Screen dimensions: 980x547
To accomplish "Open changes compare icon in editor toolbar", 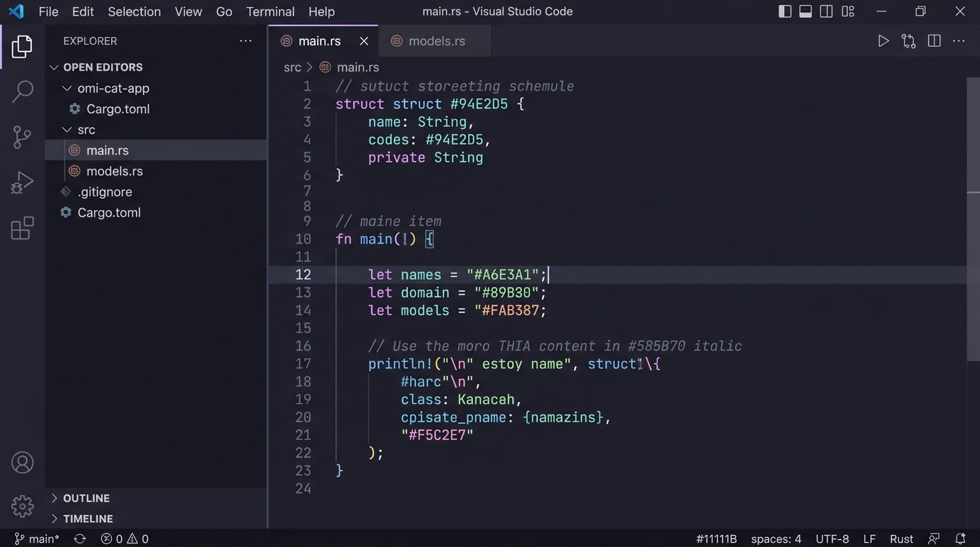I will click(x=909, y=41).
